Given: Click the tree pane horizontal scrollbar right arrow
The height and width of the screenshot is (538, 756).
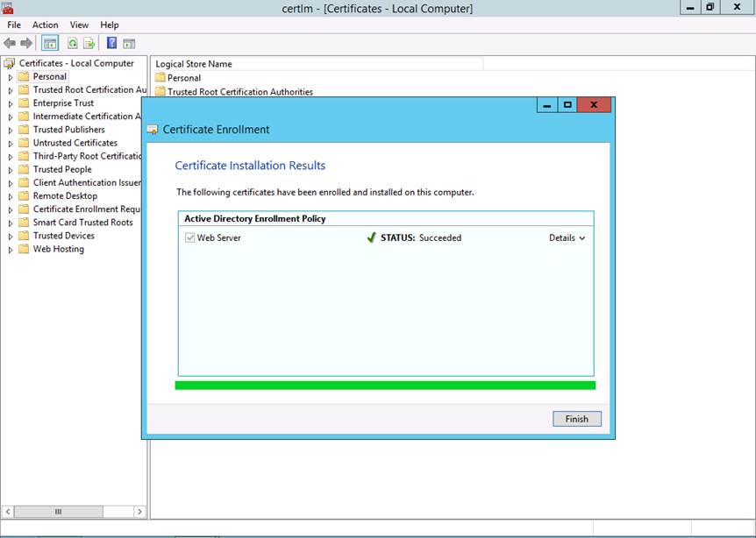Looking at the screenshot, I should [x=139, y=511].
